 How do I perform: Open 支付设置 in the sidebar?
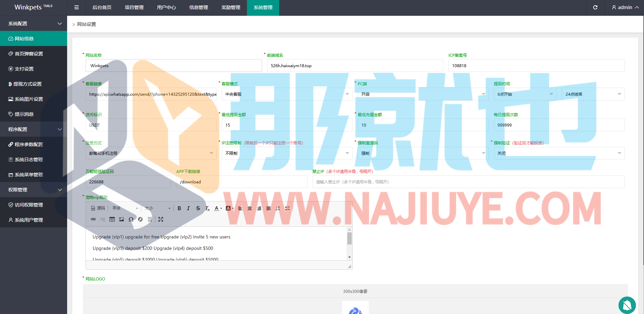point(24,69)
